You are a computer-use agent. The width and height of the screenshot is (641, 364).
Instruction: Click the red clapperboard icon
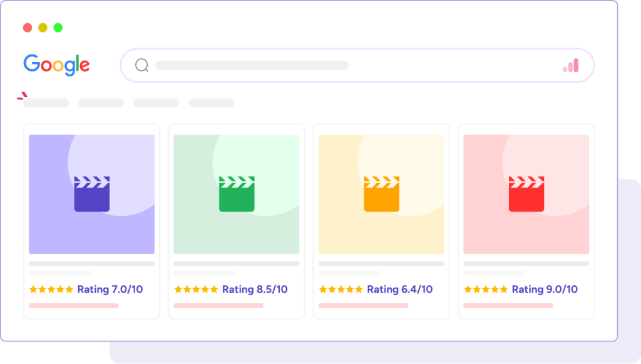pyautogui.click(x=526, y=194)
